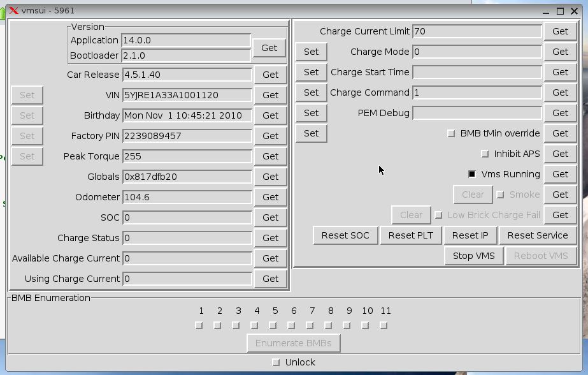Get the Peak Torque value
The height and width of the screenshot is (375, 588).
point(270,156)
